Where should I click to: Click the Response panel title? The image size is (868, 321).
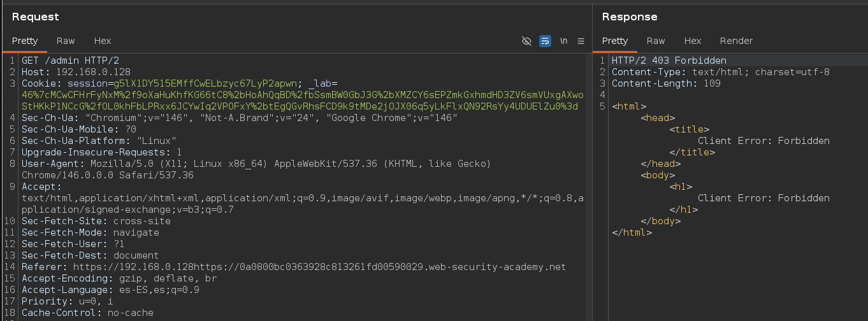[630, 17]
